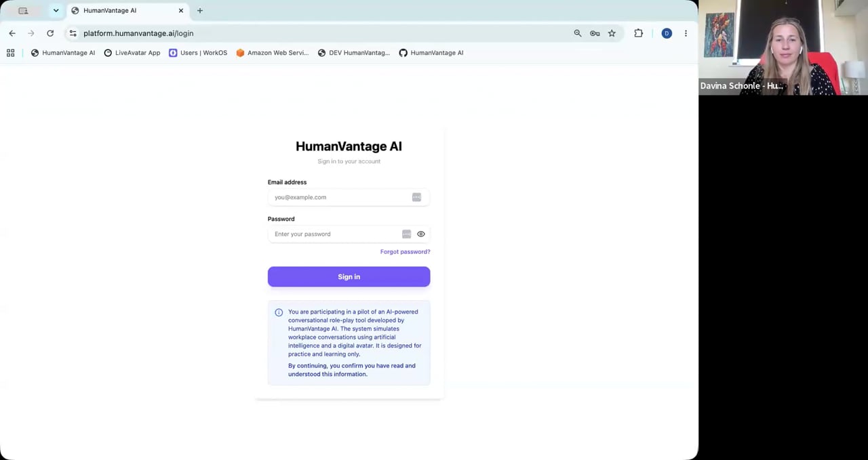The width and height of the screenshot is (868, 460).
Task: Click the Email address input field
Action: coord(349,197)
